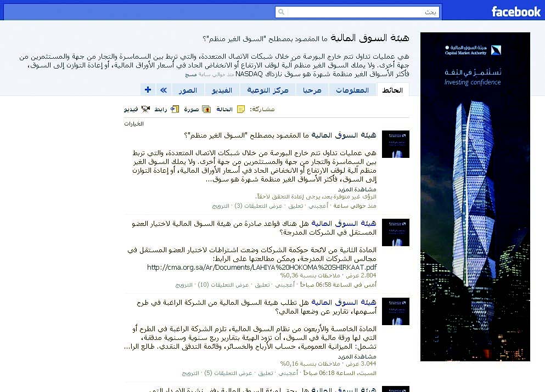Switch to the المعلومات tab
The image size is (545, 392).
point(352,89)
